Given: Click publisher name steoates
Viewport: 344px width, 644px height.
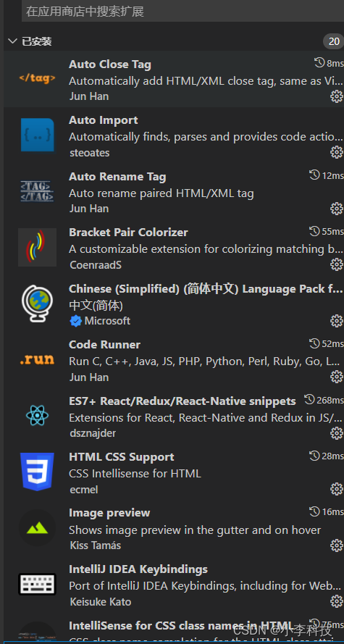Looking at the screenshot, I should click(x=90, y=153).
